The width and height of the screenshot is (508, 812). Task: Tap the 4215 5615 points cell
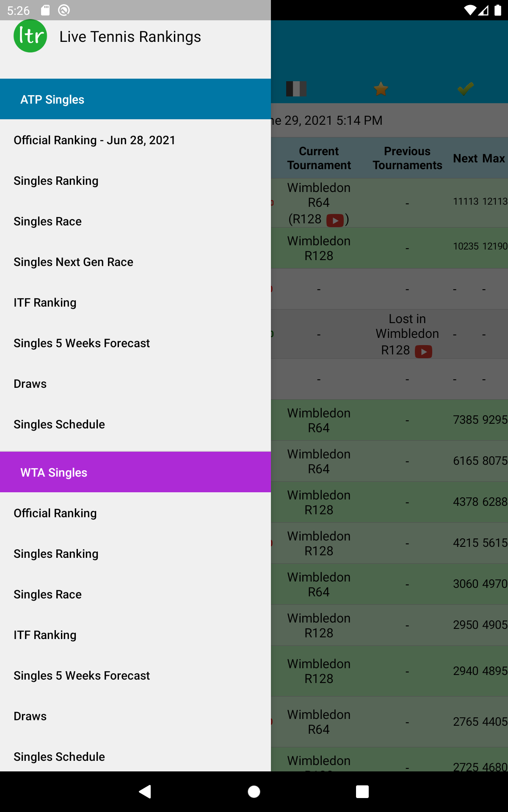point(480,543)
